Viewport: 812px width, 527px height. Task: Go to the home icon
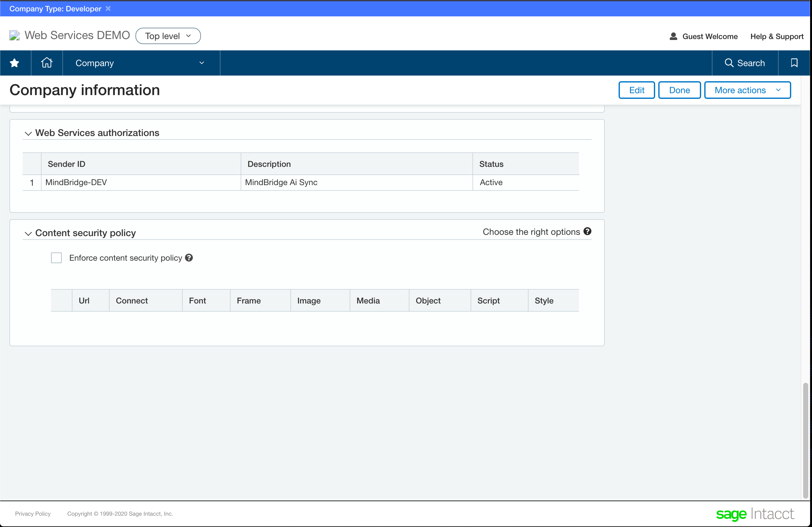(47, 63)
